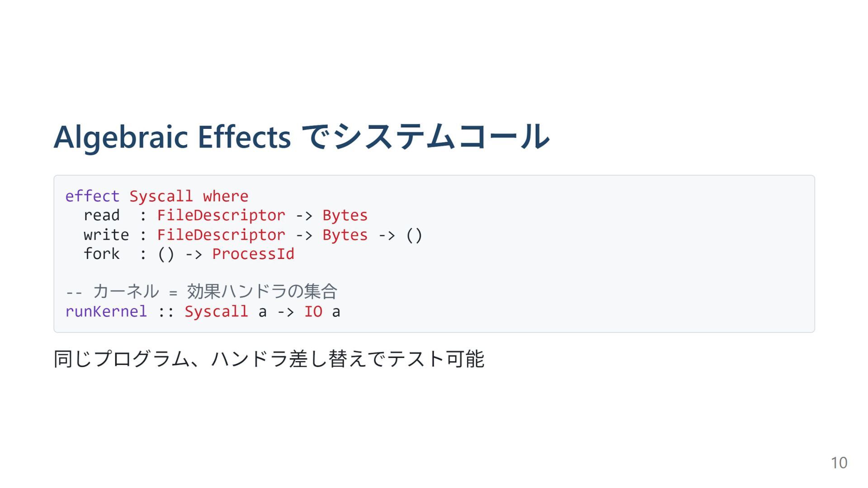Click "FileDescriptor" on the read line
The height and width of the screenshot is (488, 868).
click(x=221, y=216)
